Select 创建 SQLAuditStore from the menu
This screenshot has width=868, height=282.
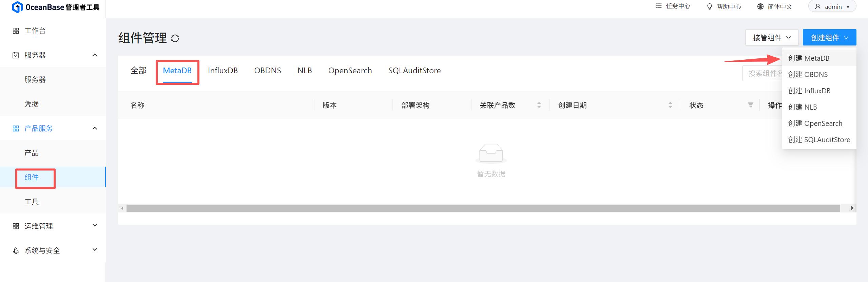point(819,140)
